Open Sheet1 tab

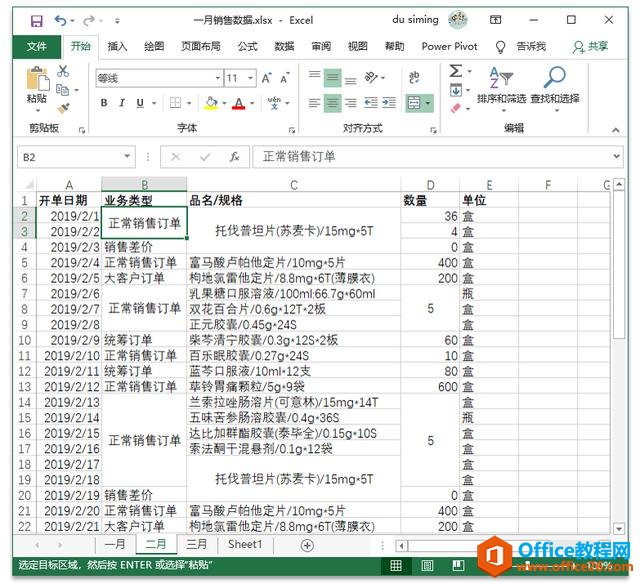245,544
